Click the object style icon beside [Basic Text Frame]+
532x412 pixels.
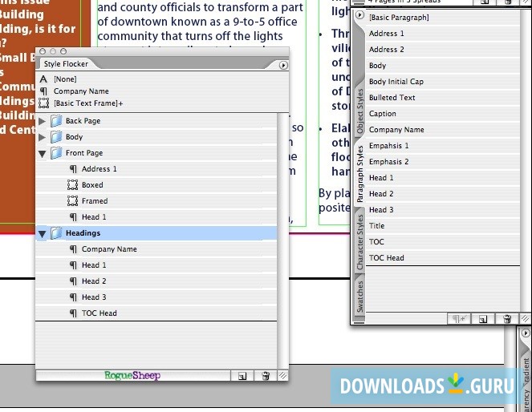coord(43,103)
